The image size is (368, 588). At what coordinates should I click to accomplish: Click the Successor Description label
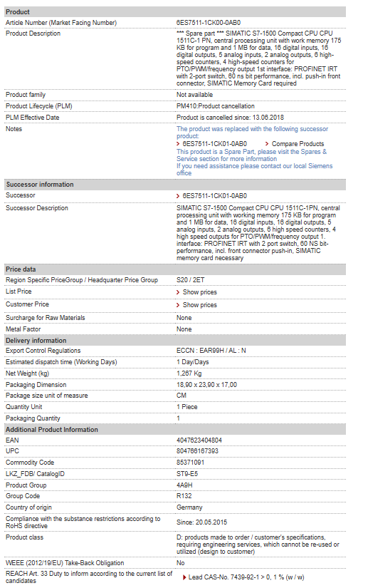tap(37, 208)
